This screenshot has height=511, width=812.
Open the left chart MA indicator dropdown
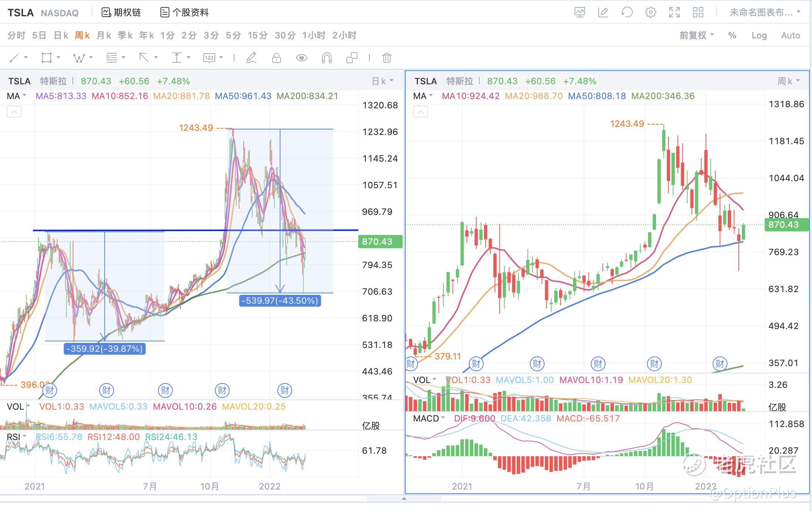[17, 96]
